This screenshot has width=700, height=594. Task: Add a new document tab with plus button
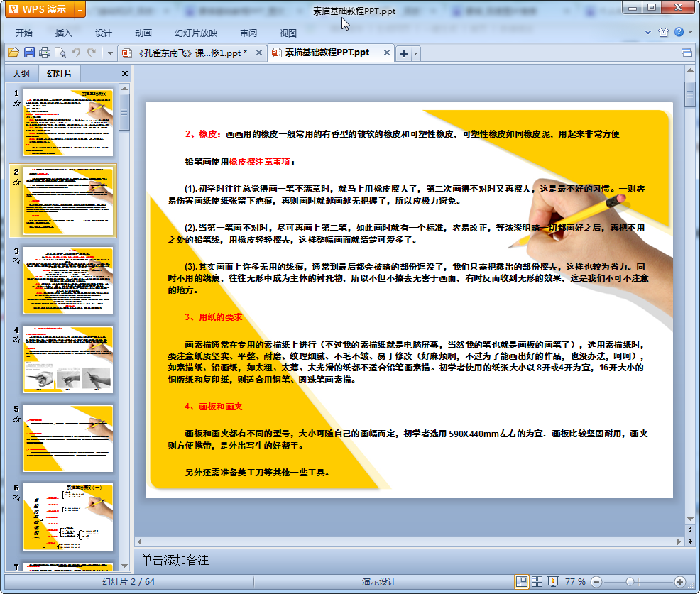pos(403,53)
